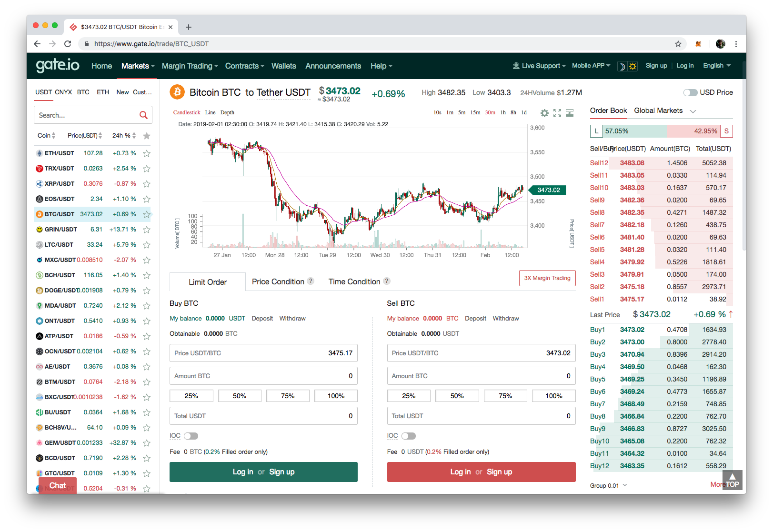773x532 pixels.
Task: Click the gate.io logo
Action: (58, 65)
